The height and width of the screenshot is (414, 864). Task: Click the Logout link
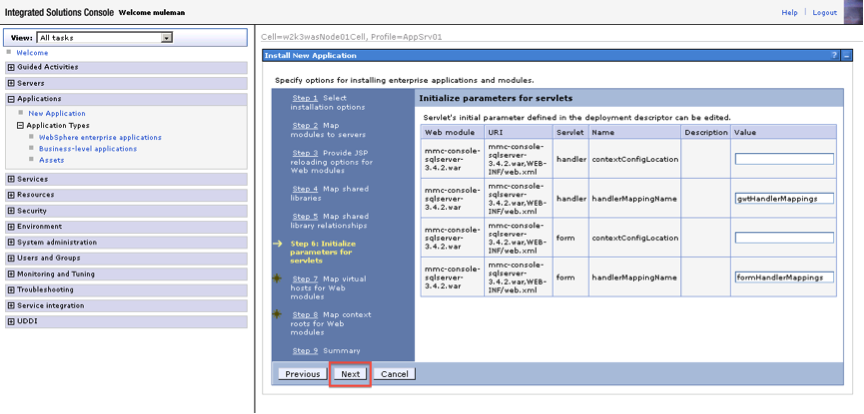click(x=824, y=12)
